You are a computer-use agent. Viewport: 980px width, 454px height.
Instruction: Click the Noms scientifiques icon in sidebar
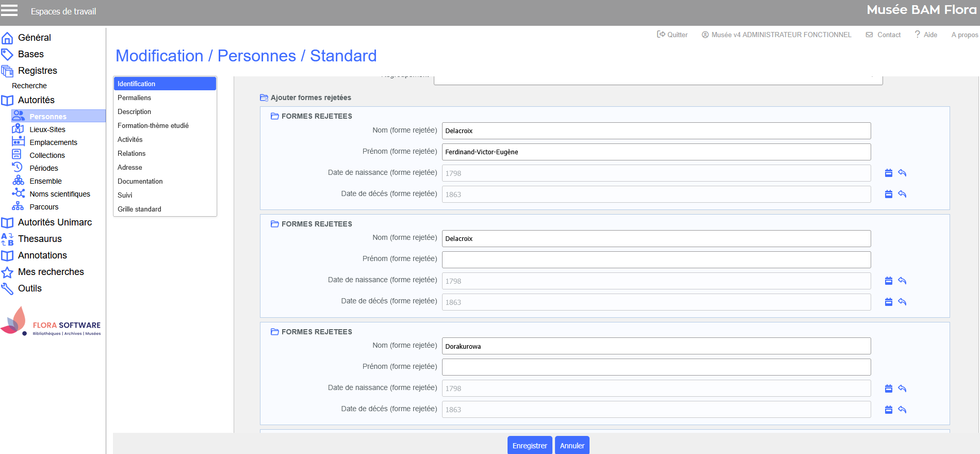tap(19, 193)
